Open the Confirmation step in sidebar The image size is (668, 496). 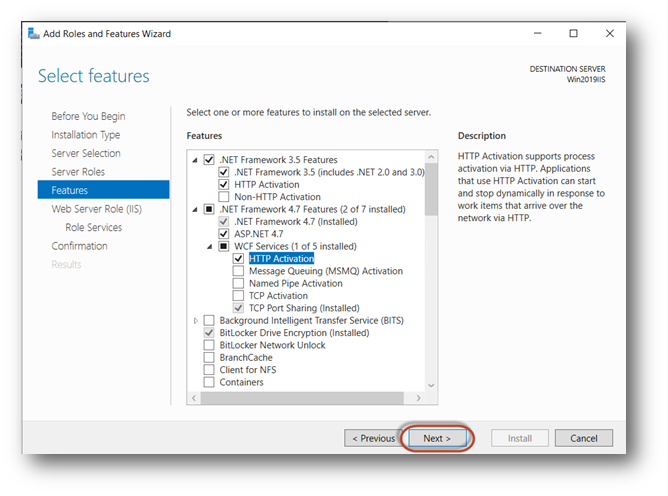[79, 246]
